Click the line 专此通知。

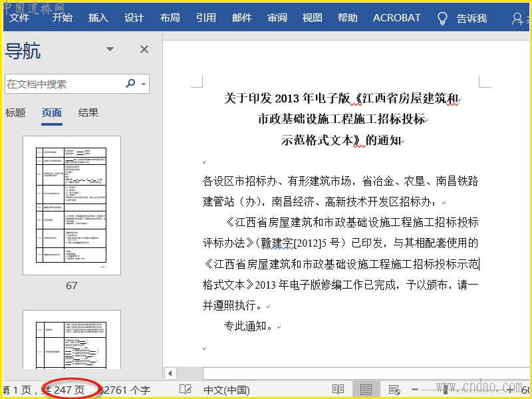click(248, 326)
